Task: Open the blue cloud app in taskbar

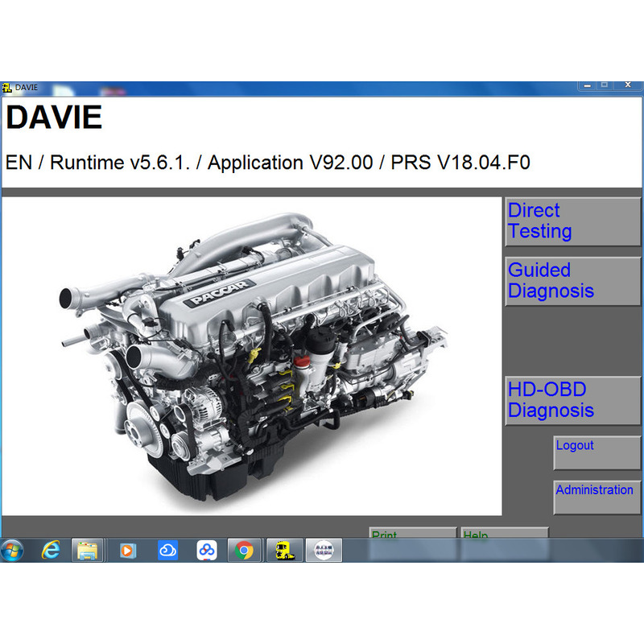Action: (167, 551)
